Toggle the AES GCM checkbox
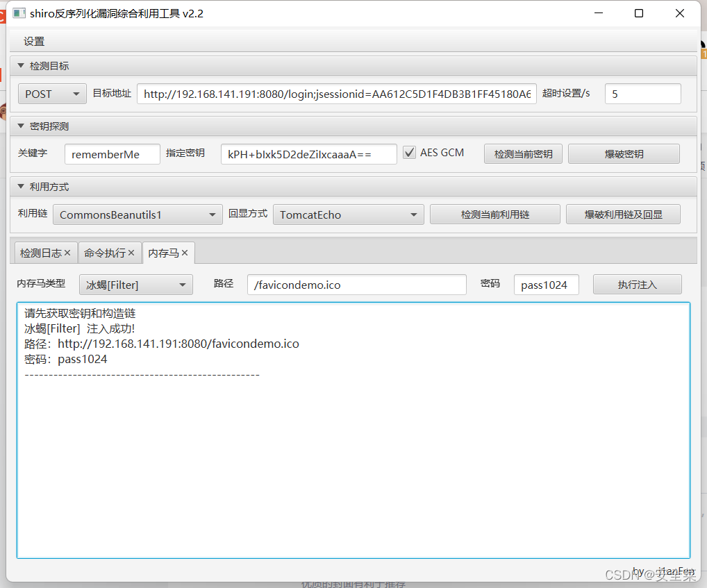The width and height of the screenshot is (707, 588). pos(410,153)
